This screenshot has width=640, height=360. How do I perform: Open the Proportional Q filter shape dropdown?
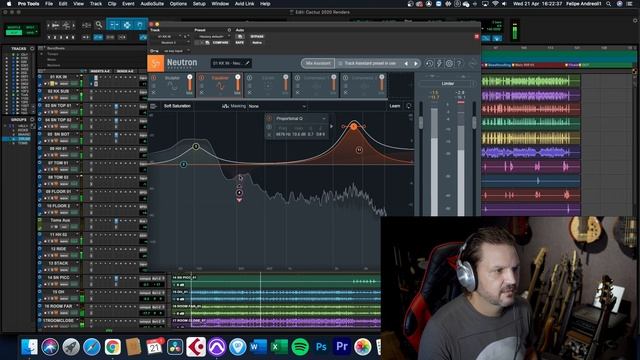click(301, 119)
